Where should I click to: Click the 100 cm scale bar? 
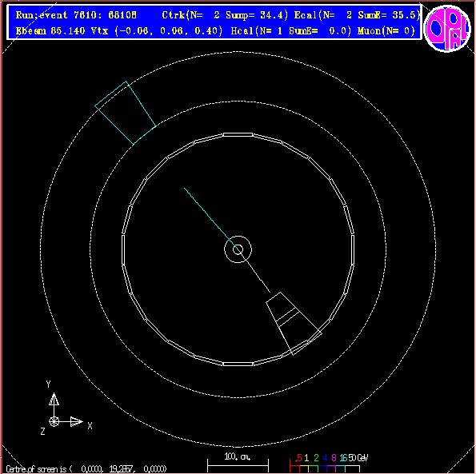click(x=238, y=464)
